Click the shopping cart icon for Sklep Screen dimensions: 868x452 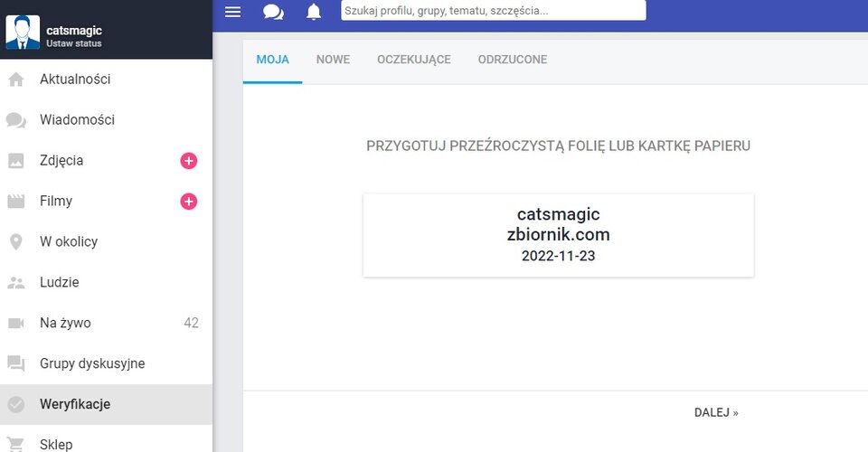point(15,444)
